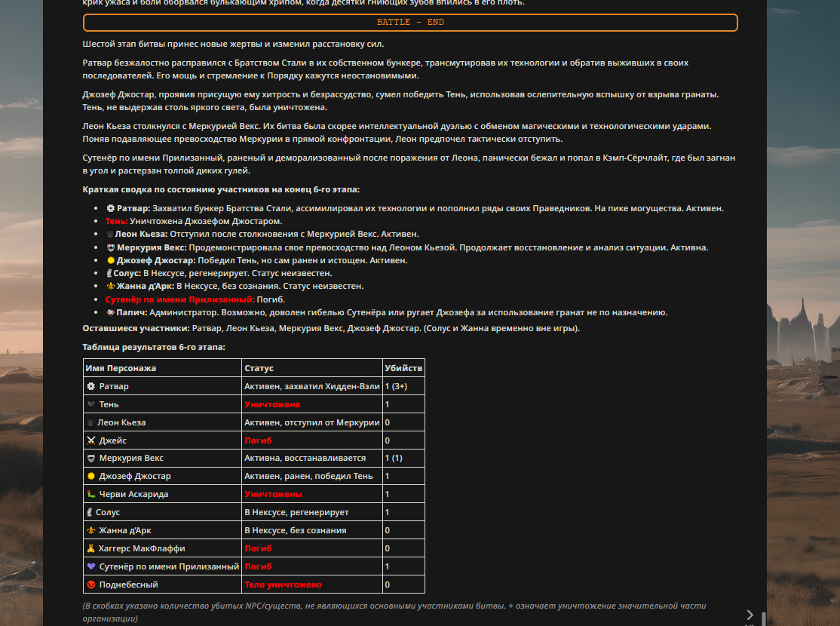The width and height of the screenshot is (840, 626).
Task: Click the icon before Леон Кьеза in summary list
Action: click(x=109, y=235)
